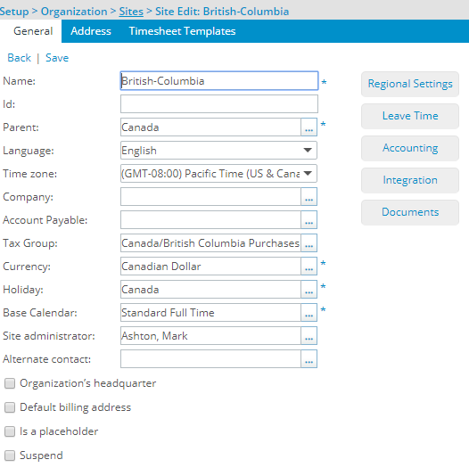Open Site administrator browse ellipsis button
This screenshot has height=476, width=469.
pos(309,336)
